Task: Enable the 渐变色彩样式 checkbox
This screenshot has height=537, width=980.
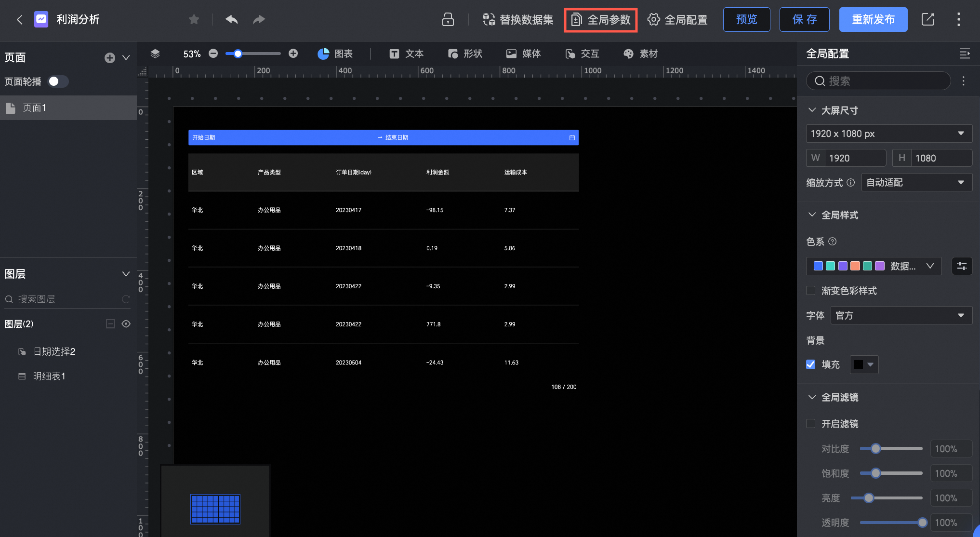Action: (811, 291)
